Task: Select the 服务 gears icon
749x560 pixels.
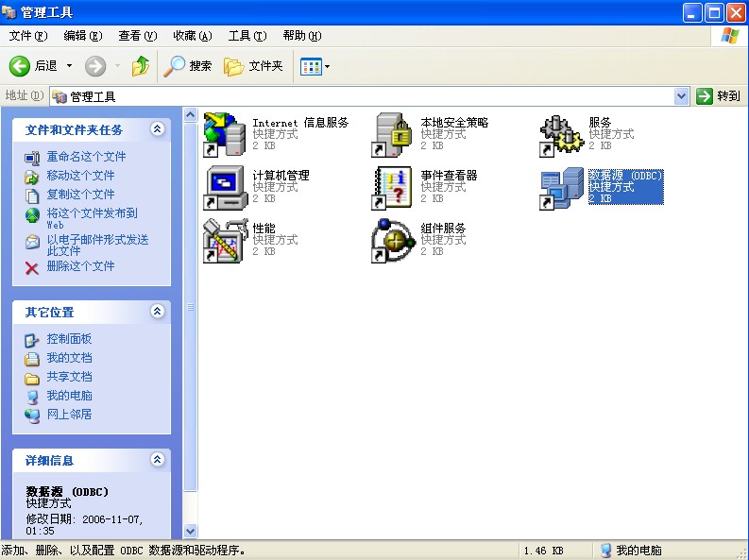Action: tap(561, 135)
